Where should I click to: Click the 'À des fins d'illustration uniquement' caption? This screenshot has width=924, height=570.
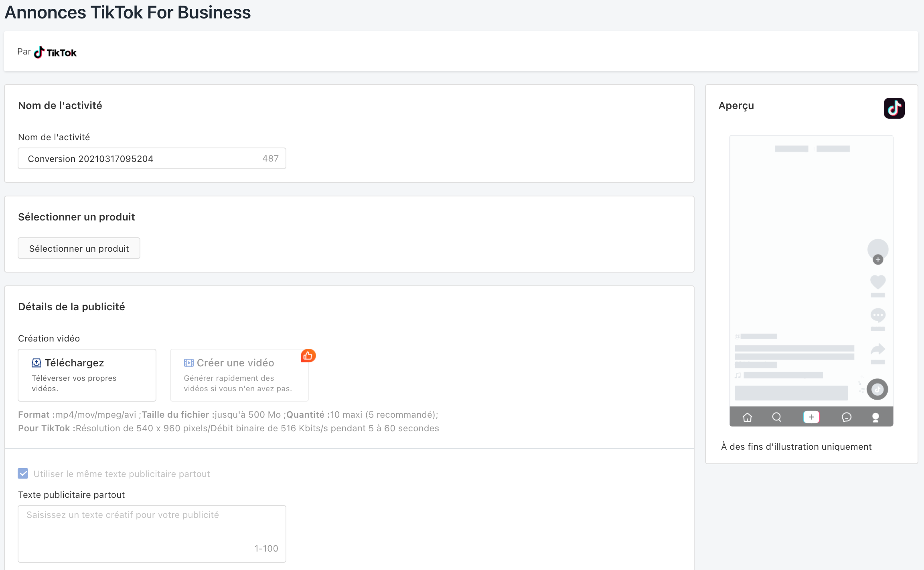pos(796,447)
